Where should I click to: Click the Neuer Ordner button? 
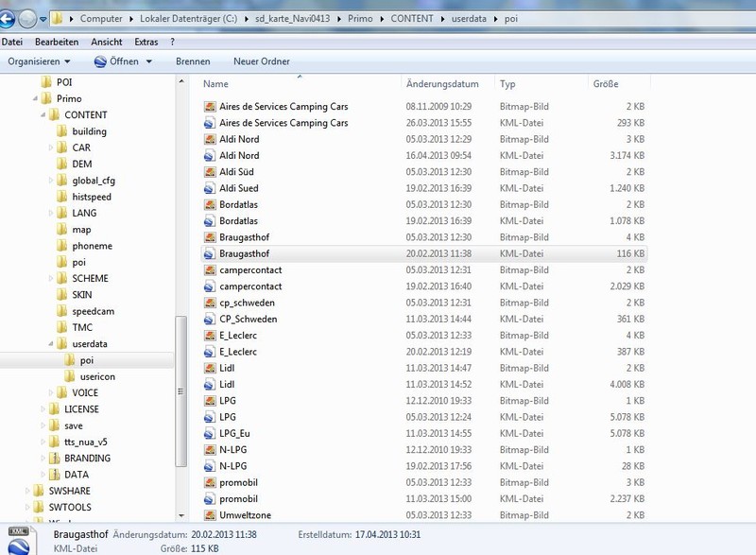(x=261, y=61)
